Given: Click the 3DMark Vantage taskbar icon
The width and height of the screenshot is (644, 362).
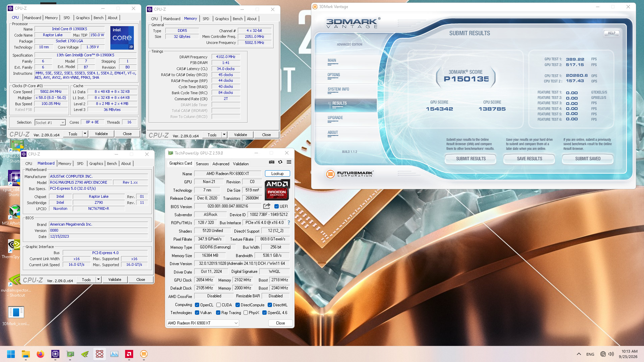Looking at the screenshot, I should 144,354.
